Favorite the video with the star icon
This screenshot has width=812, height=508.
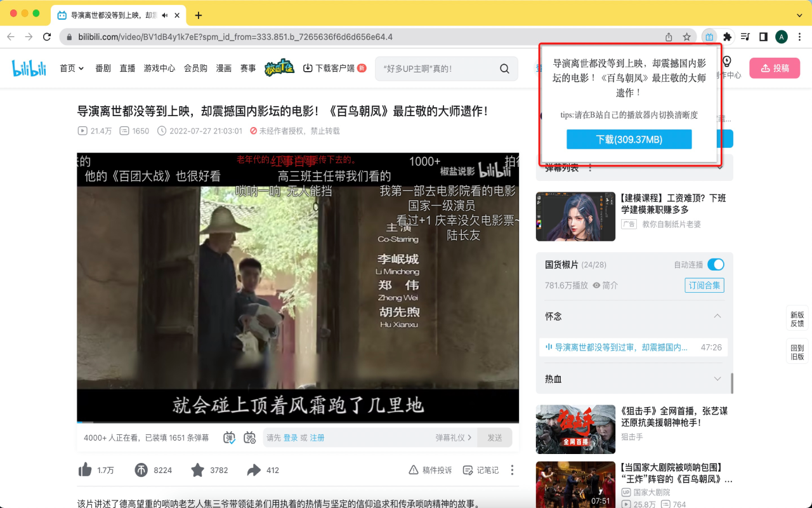pos(197,470)
